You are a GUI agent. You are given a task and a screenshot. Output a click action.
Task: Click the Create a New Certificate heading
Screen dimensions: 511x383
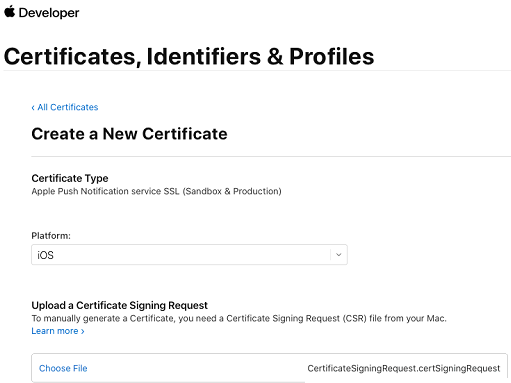[129, 134]
